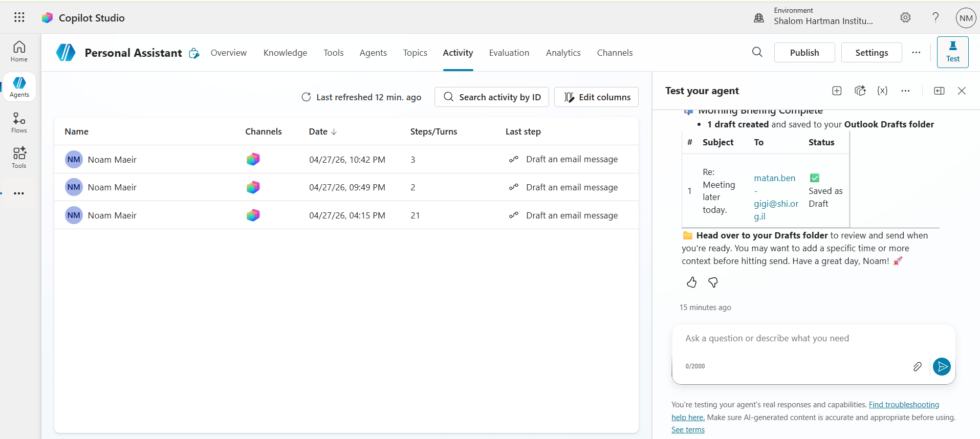The height and width of the screenshot is (439, 980).
Task: Click the Steps/Turns column header
Action: (x=433, y=131)
